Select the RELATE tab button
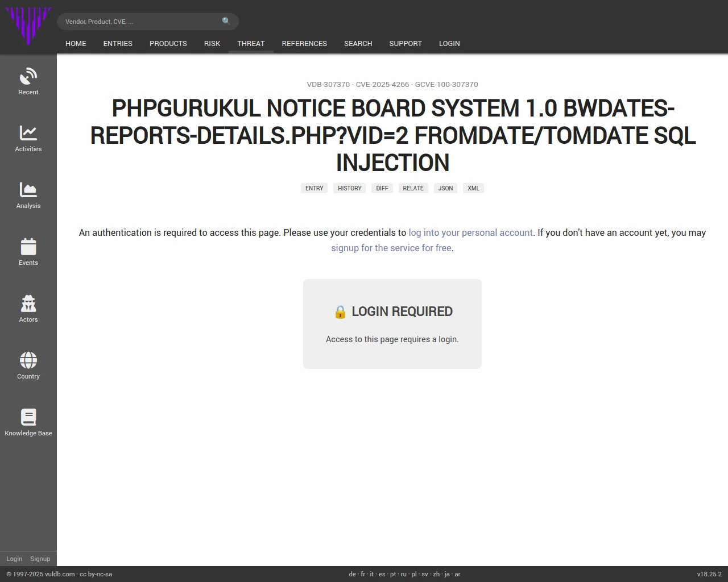The image size is (728, 582). pyautogui.click(x=413, y=188)
